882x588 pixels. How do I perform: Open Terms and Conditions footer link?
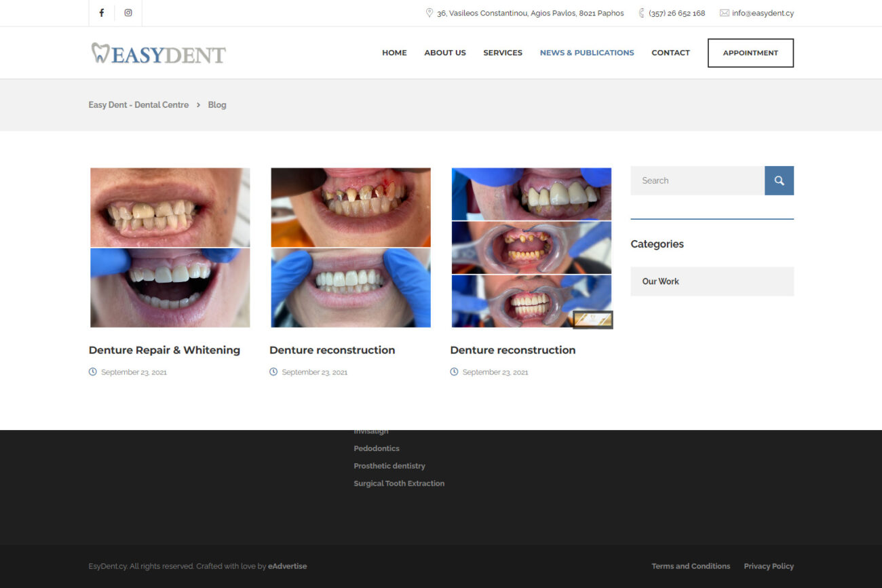pos(691,566)
